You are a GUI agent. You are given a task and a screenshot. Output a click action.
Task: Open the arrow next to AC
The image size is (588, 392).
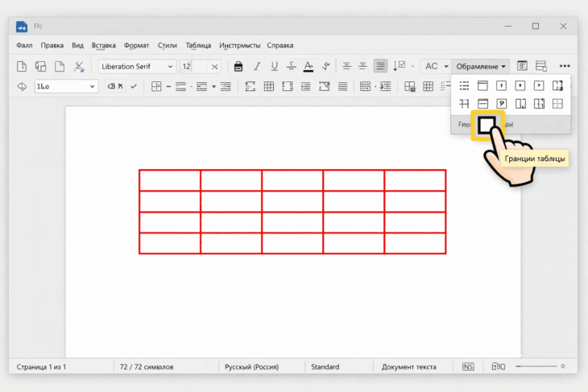coord(446,66)
